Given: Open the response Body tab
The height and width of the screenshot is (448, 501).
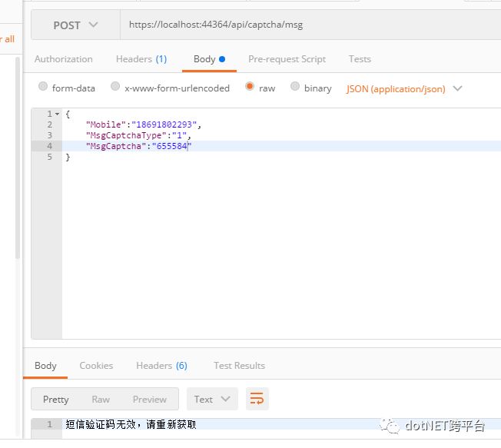Looking at the screenshot, I should click(45, 366).
